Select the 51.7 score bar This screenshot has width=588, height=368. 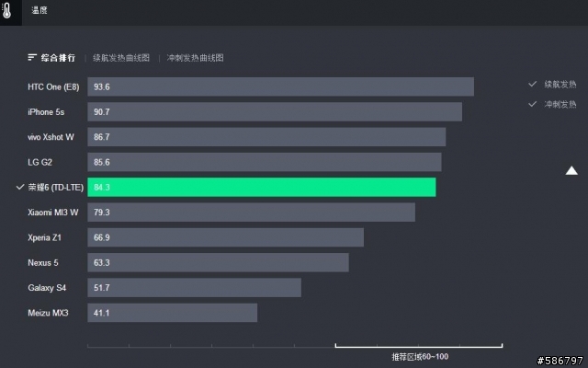(x=194, y=288)
